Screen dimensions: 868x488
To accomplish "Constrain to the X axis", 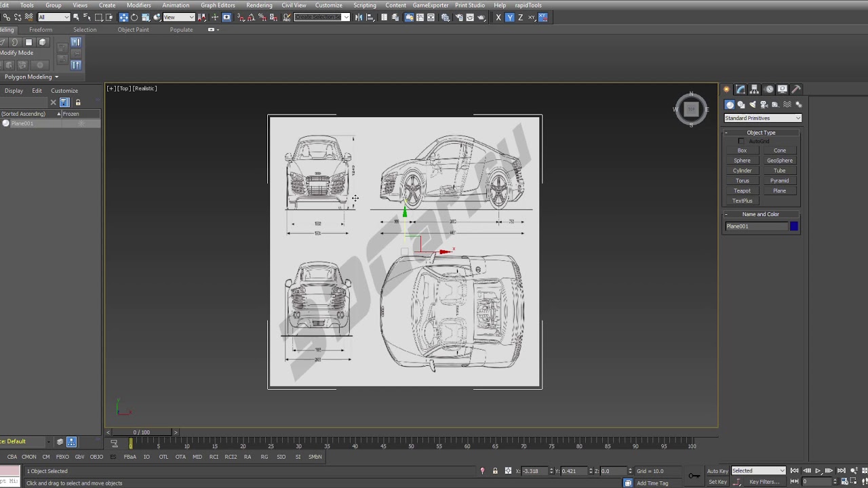I will point(498,17).
